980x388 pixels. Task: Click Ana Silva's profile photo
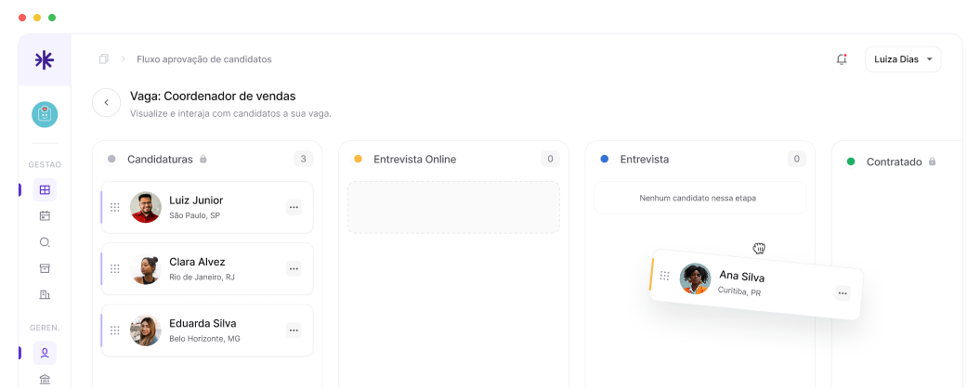pyautogui.click(x=695, y=278)
